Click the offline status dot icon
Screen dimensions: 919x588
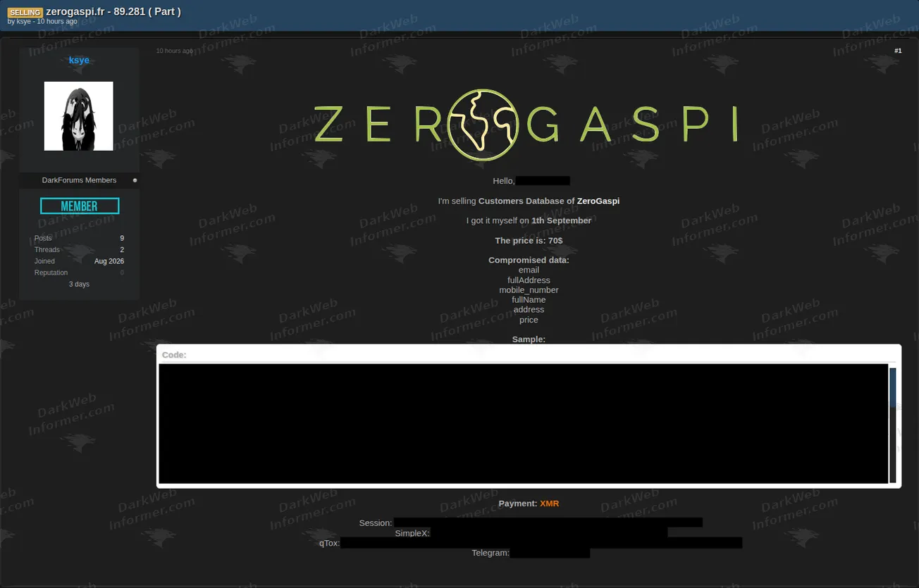pos(135,180)
